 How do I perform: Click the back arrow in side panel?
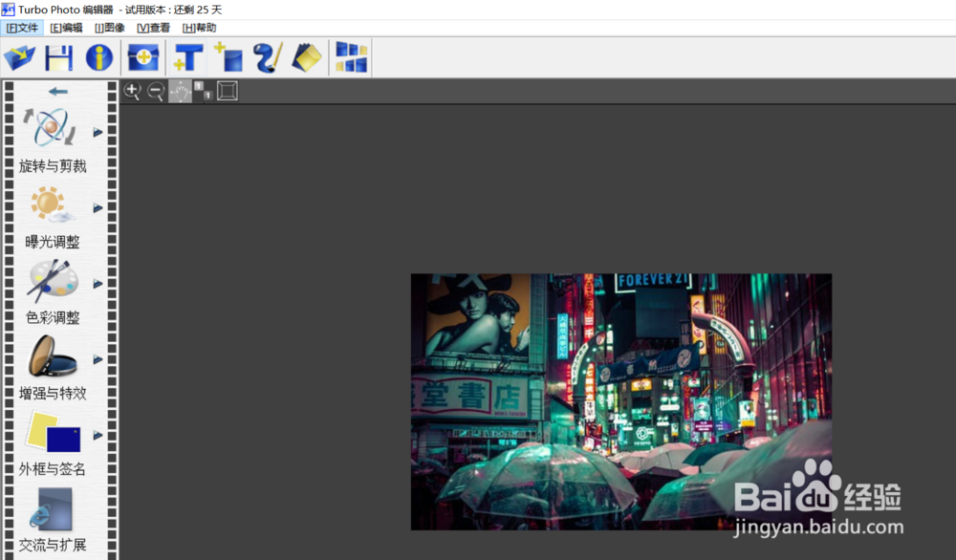pyautogui.click(x=58, y=92)
